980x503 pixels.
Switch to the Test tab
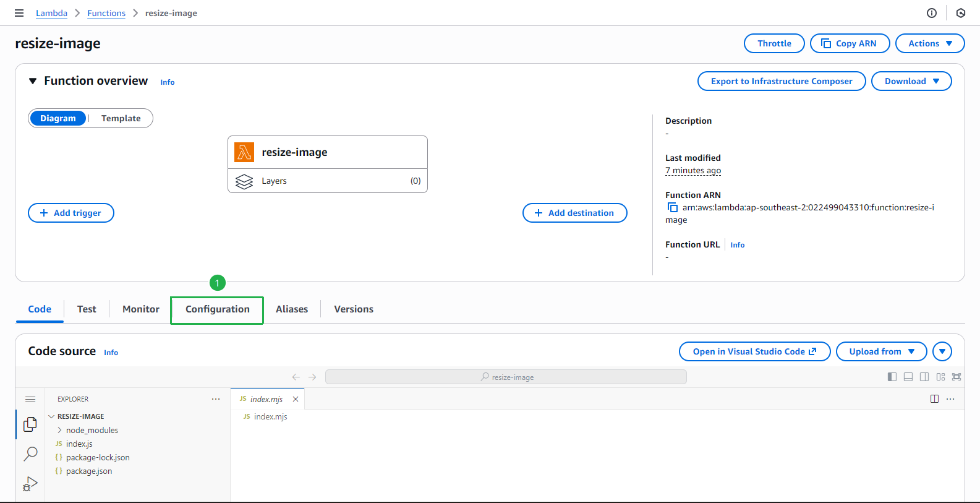tap(87, 309)
